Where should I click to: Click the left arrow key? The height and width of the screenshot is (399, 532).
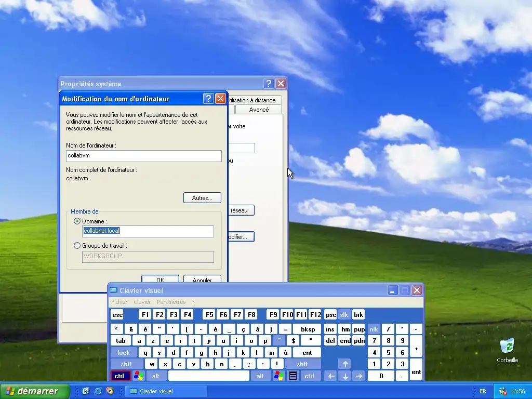(331, 376)
